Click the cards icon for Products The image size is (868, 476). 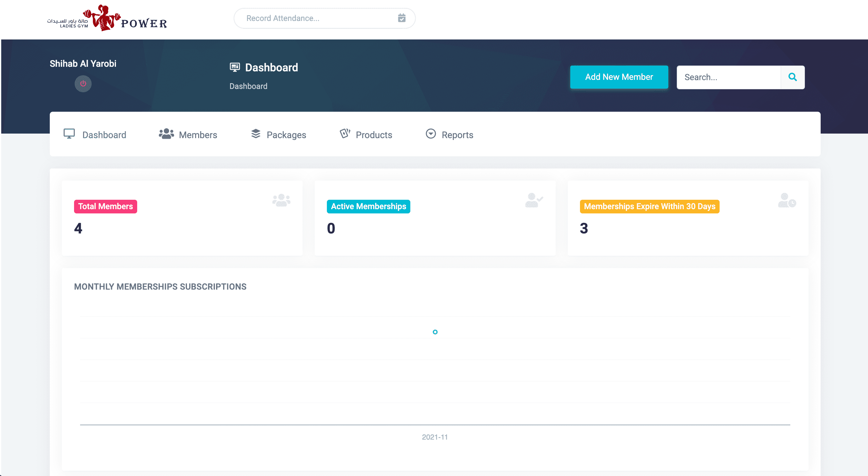point(345,134)
